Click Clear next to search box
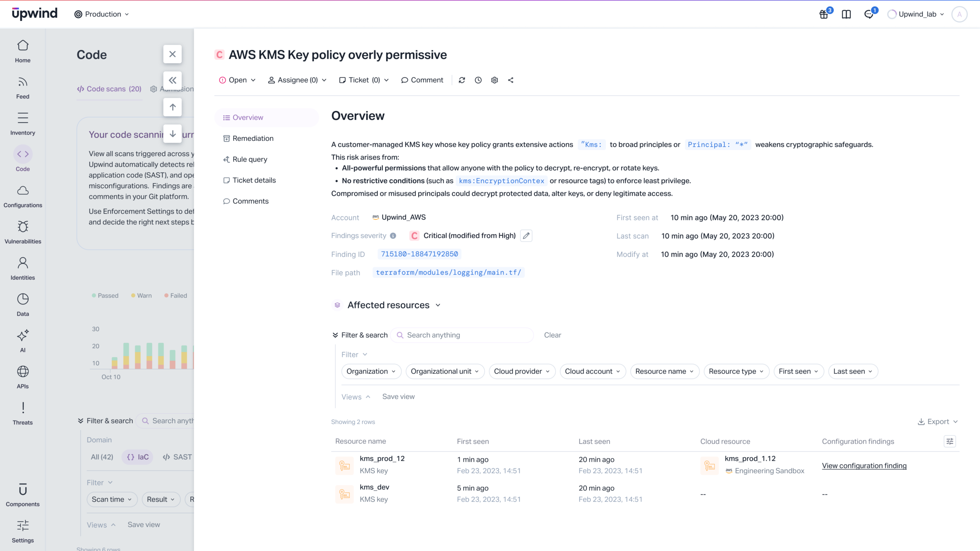Viewport: 980px width, 551px height. click(x=552, y=335)
